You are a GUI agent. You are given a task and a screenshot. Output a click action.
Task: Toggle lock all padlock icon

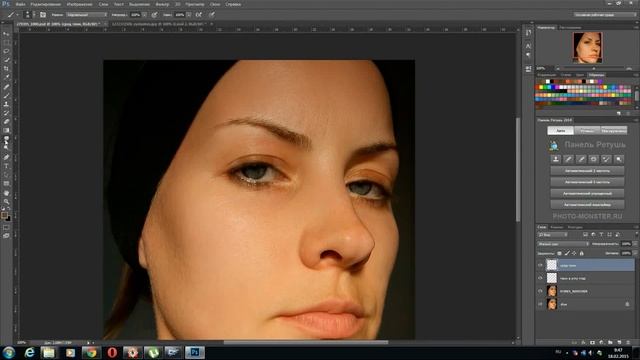[x=582, y=253]
